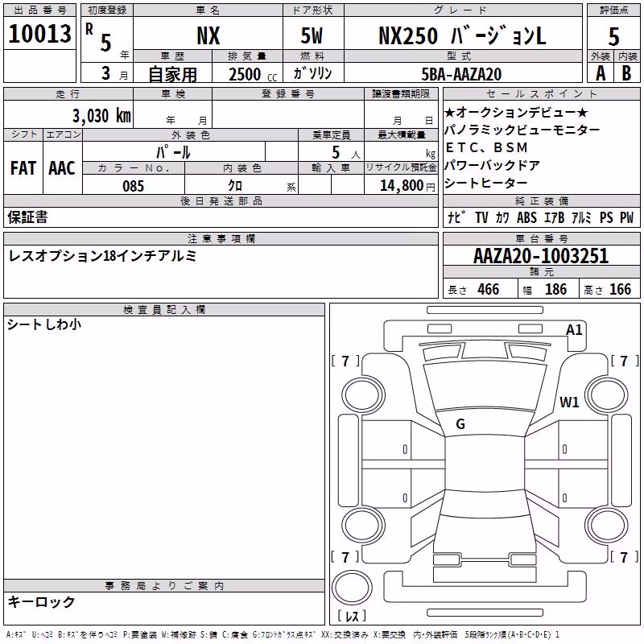Click the 出品番号 header
This screenshot has width=644, height=644.
coord(39,10)
